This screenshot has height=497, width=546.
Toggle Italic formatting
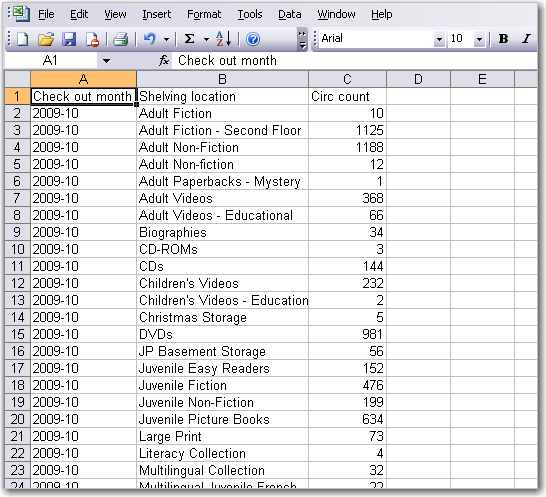[x=526, y=39]
